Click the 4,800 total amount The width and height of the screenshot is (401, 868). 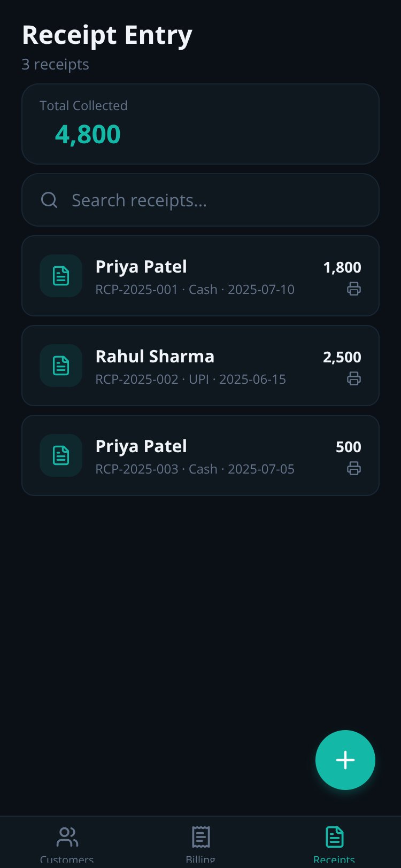88,134
